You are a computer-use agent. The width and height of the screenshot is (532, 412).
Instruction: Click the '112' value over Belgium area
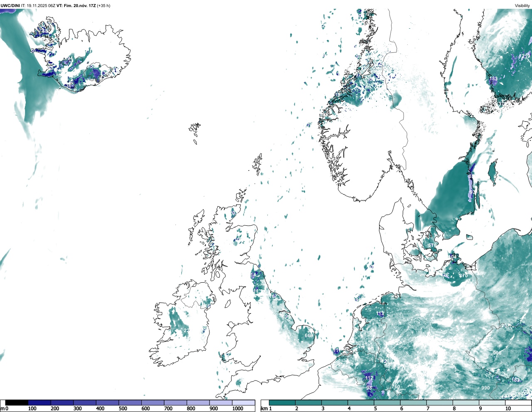pos(369,378)
